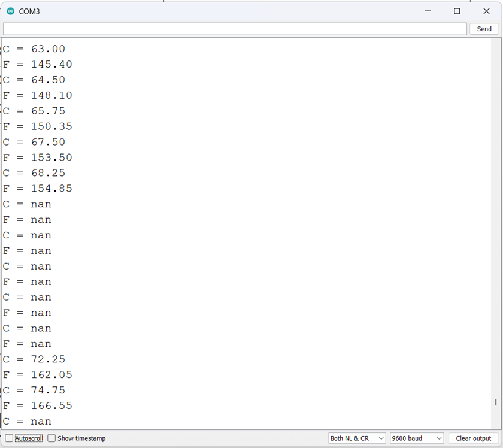Image resolution: width=503 pixels, height=448 pixels.
Task: Toggle the Show timestamp checkbox
Action: (51, 438)
